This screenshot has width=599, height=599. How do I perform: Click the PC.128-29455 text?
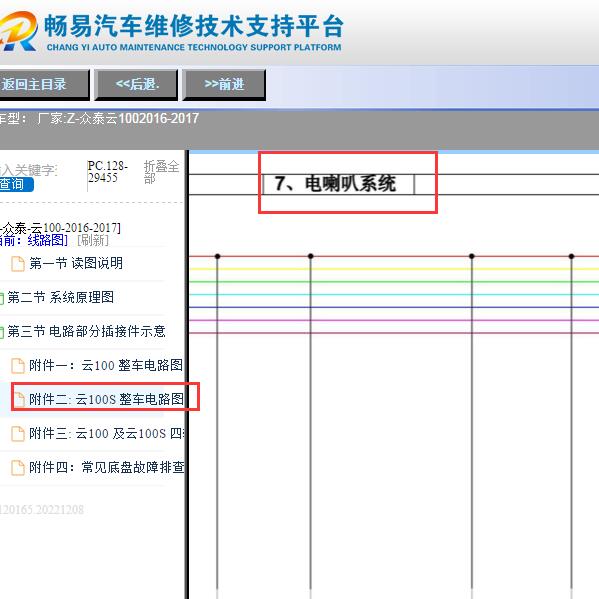(107, 172)
